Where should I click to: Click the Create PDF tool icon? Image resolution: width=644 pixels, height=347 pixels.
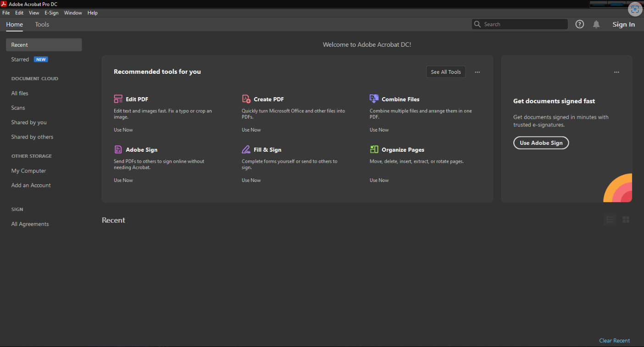(x=246, y=99)
